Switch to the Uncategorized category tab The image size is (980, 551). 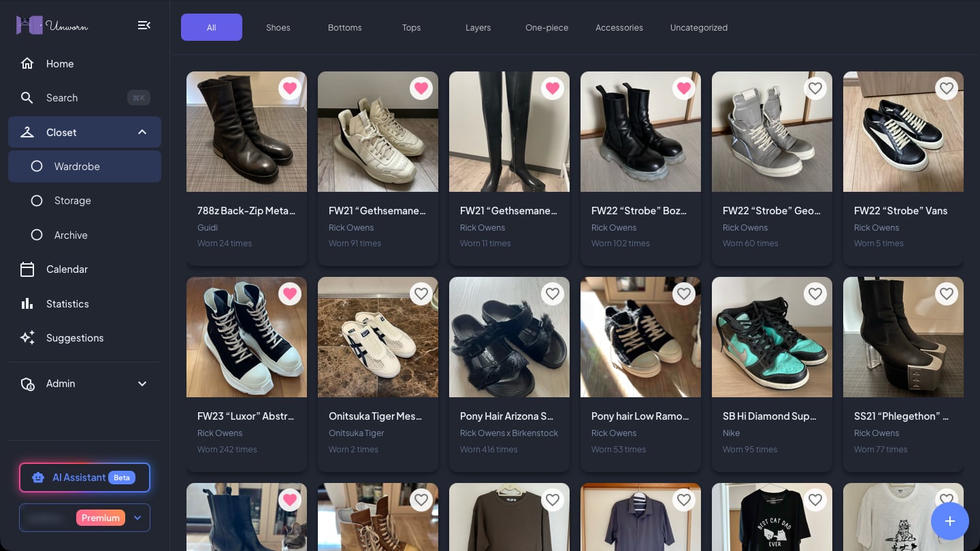click(x=699, y=27)
